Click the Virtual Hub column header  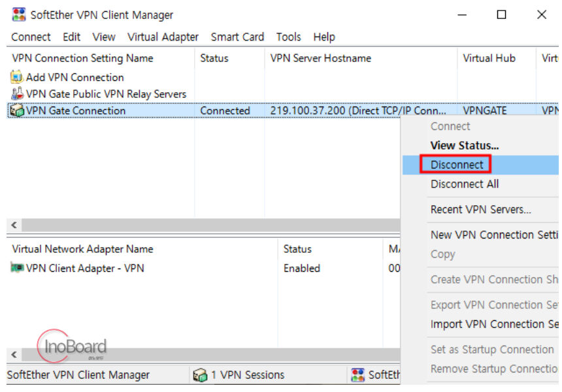(497, 58)
